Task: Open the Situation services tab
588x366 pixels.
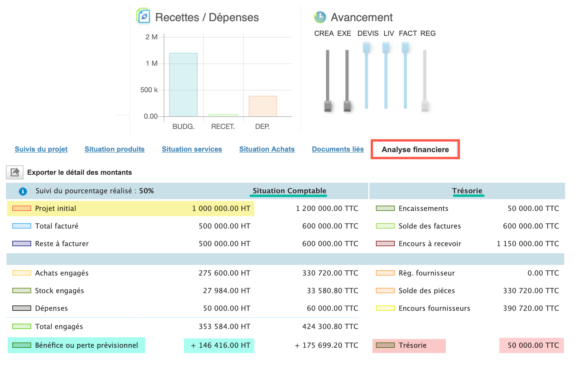Action: point(192,149)
